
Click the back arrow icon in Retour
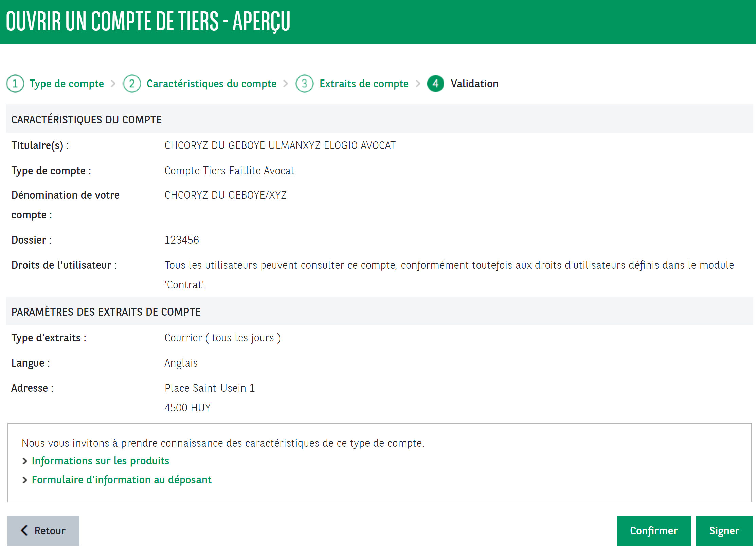click(x=24, y=530)
